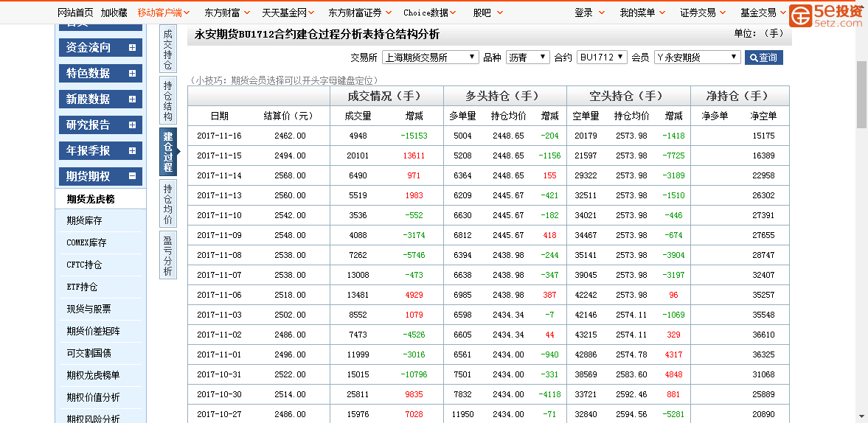
Task: Click the date cell 2017-11-06
Action: [x=219, y=295]
